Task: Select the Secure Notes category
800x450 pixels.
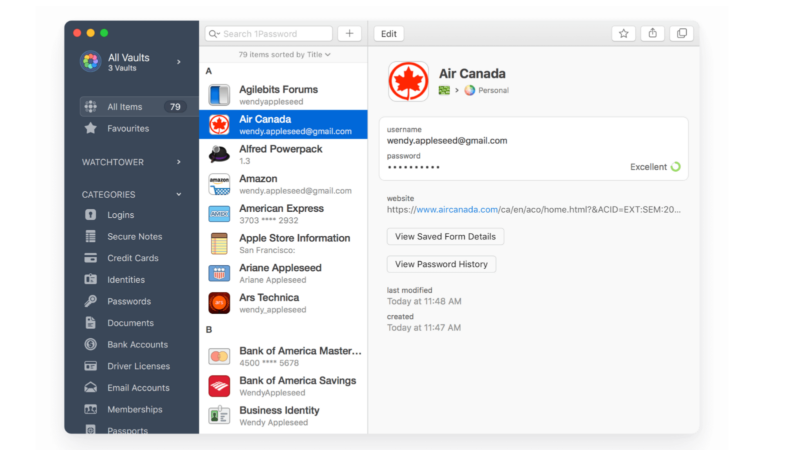Action: [134, 237]
